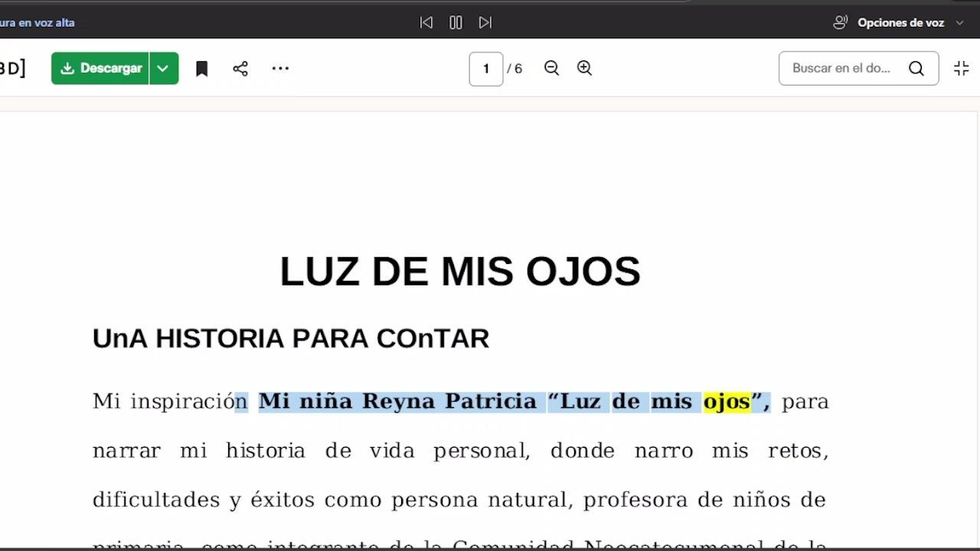Open Opciones de voz settings
This screenshot has width=980, height=551.
point(900,23)
